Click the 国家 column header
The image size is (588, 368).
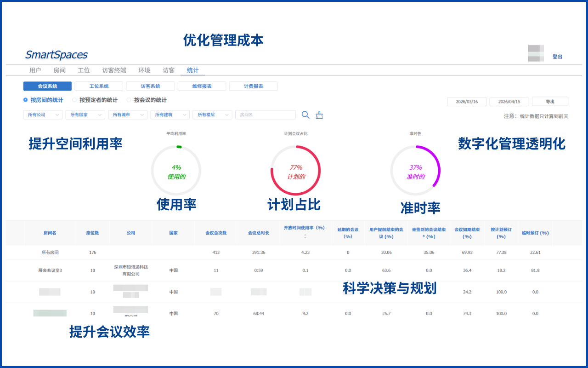tap(173, 233)
